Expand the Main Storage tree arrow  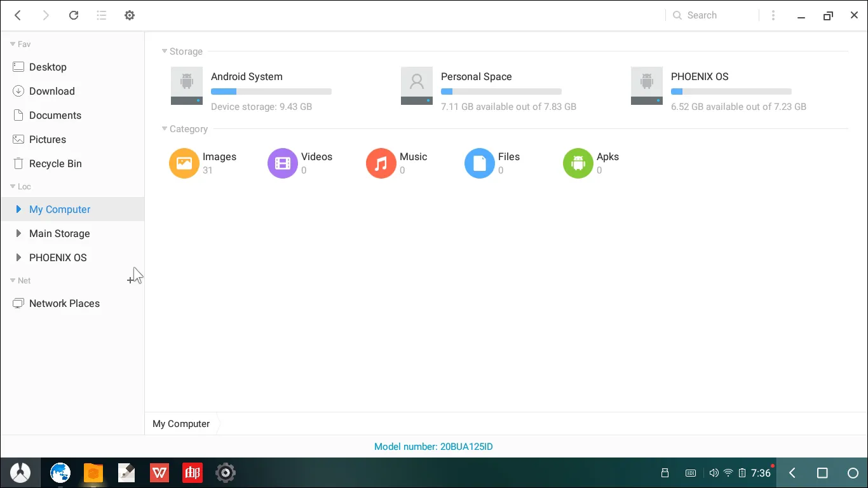pyautogui.click(x=18, y=233)
